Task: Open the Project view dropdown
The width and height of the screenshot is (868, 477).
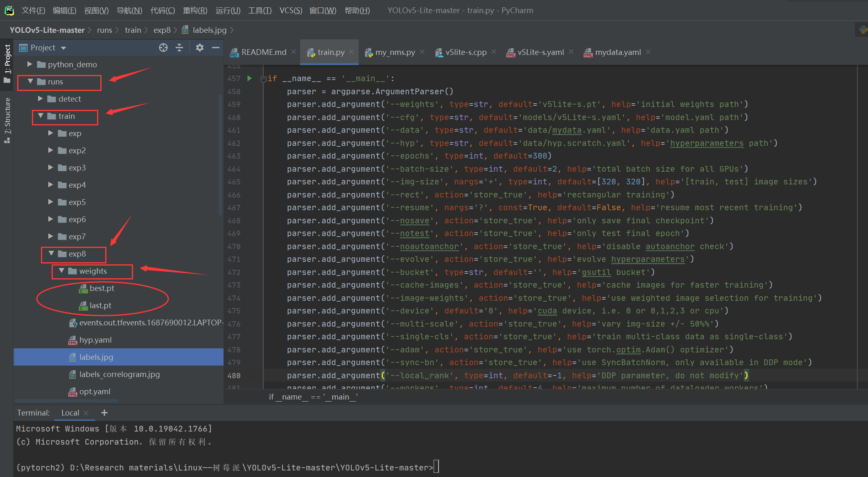Action: click(x=63, y=48)
